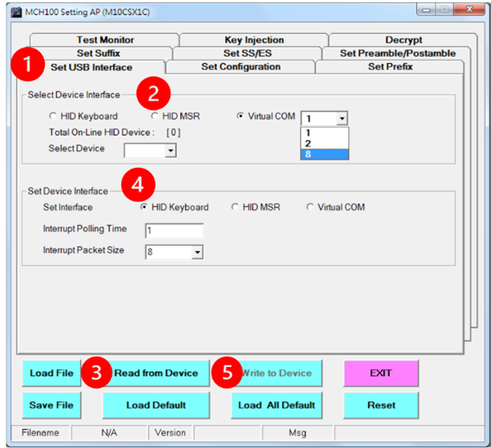Image resolution: width=491 pixels, height=448 pixels.
Task: Select the HID Keyboard device interface radio button
Action: click(53, 116)
